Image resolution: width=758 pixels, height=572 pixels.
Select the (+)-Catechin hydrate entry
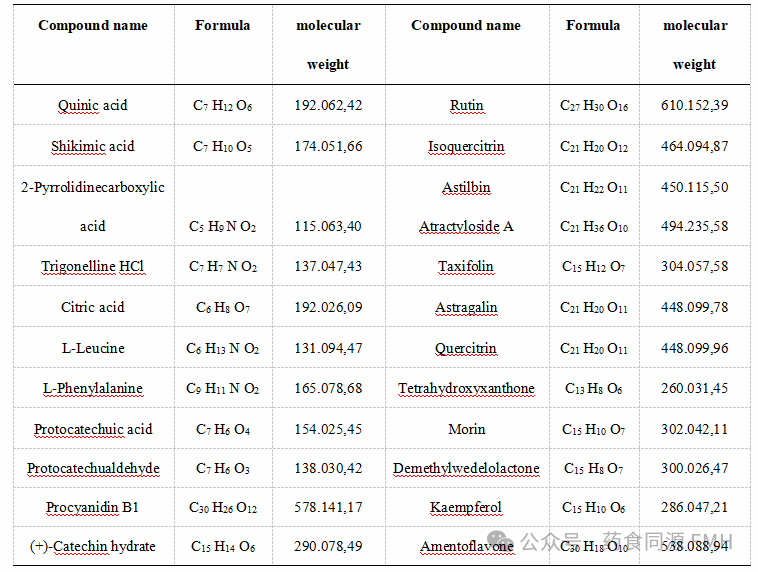[x=93, y=546]
